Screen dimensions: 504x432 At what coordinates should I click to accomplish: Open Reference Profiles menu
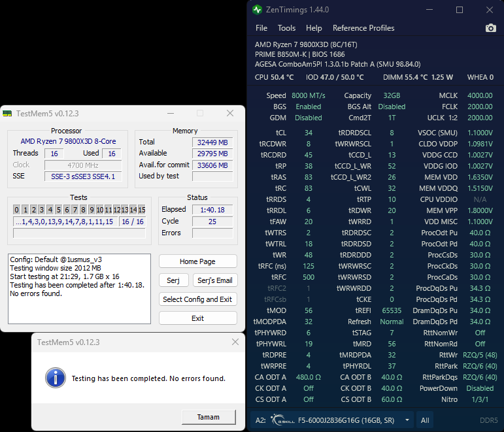(x=363, y=28)
